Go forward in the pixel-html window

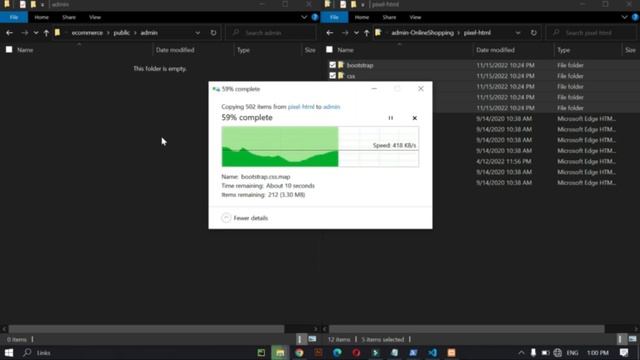(345, 33)
